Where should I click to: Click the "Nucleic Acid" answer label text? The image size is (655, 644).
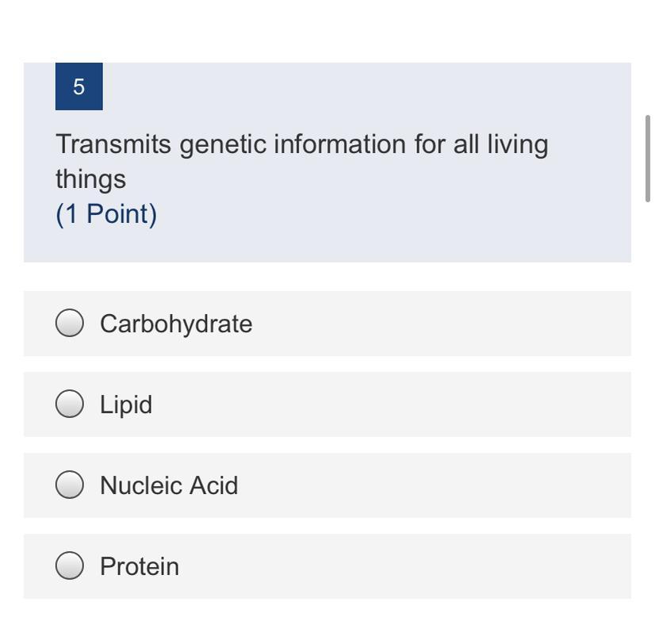(169, 485)
